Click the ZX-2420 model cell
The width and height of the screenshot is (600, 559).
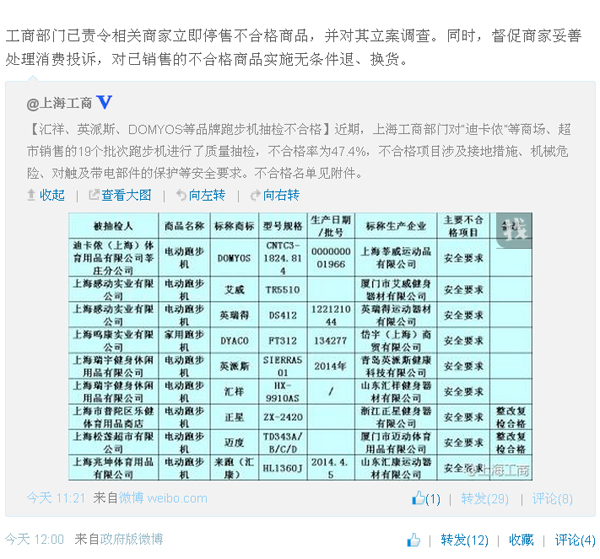tap(283, 417)
